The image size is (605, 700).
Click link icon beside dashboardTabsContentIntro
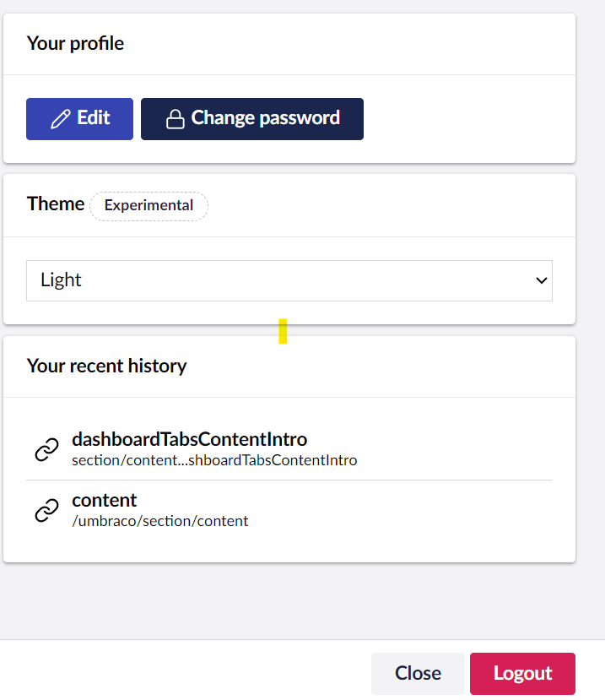(x=47, y=449)
